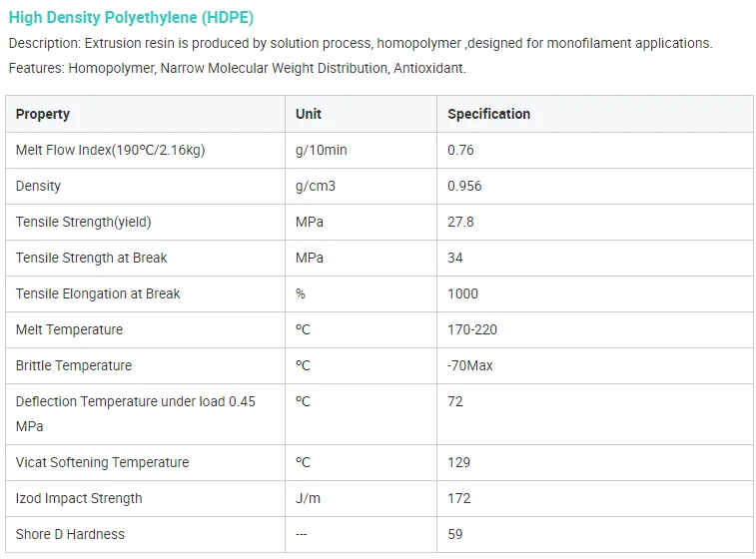The image size is (756, 559).
Task: Select the Shore D Hardness row label
Action: click(x=70, y=534)
